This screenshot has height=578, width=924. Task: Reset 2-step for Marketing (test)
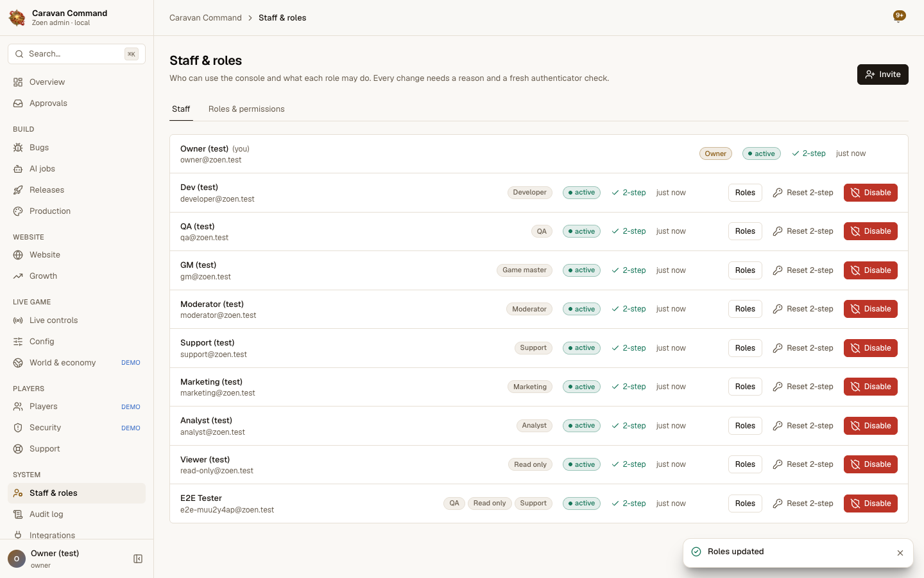point(803,387)
